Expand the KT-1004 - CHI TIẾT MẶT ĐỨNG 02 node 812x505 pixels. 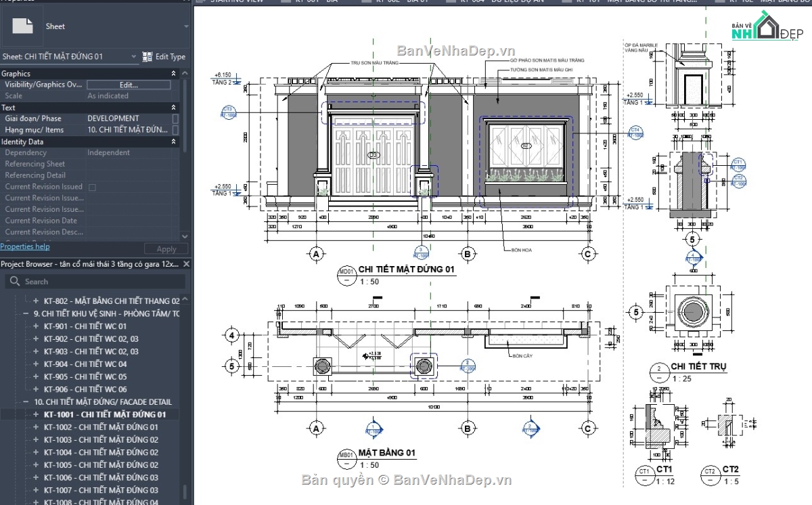pos(36,452)
